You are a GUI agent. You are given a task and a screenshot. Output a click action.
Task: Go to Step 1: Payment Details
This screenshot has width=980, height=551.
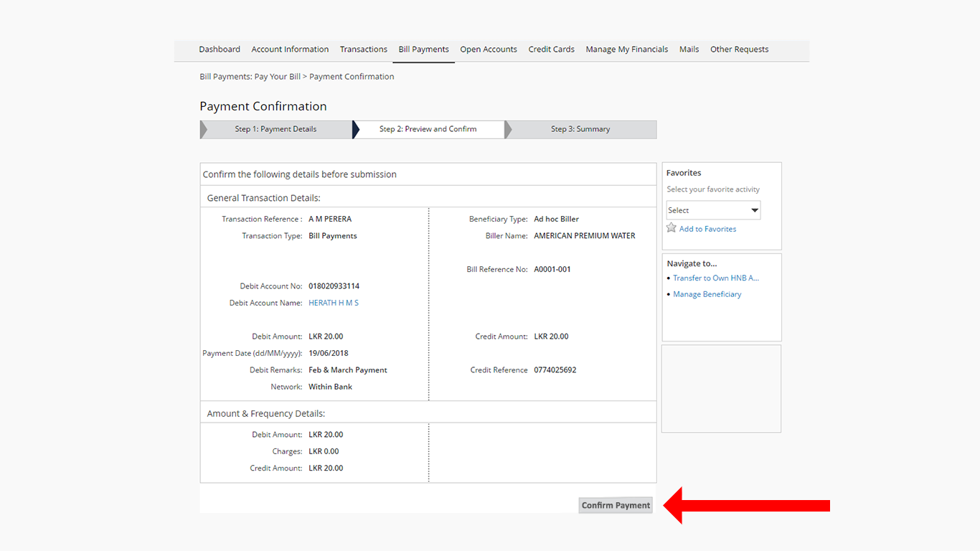[x=275, y=129]
